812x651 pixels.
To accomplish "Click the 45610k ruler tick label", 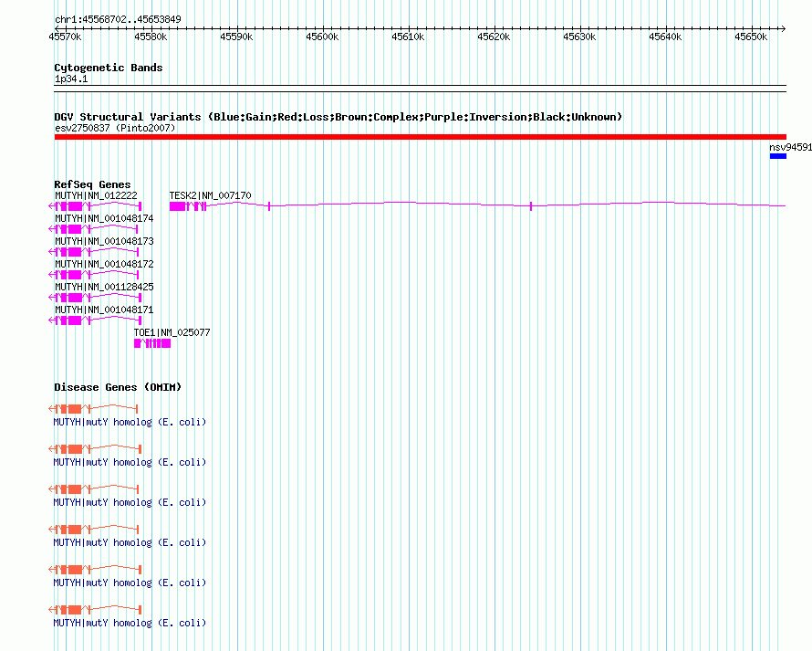I will [408, 37].
